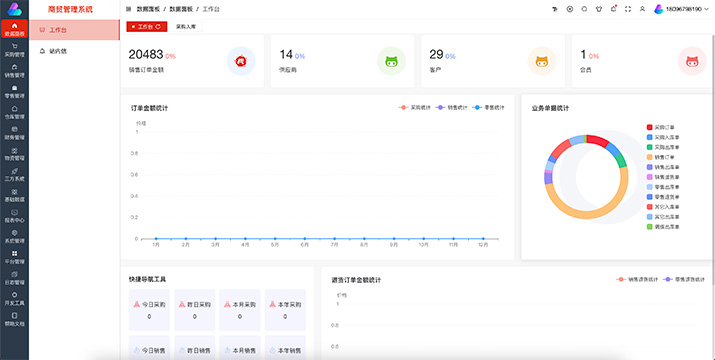Toggle the 采购统计 series in the legend
Screen dimensions: 715x360
[x=414, y=108]
